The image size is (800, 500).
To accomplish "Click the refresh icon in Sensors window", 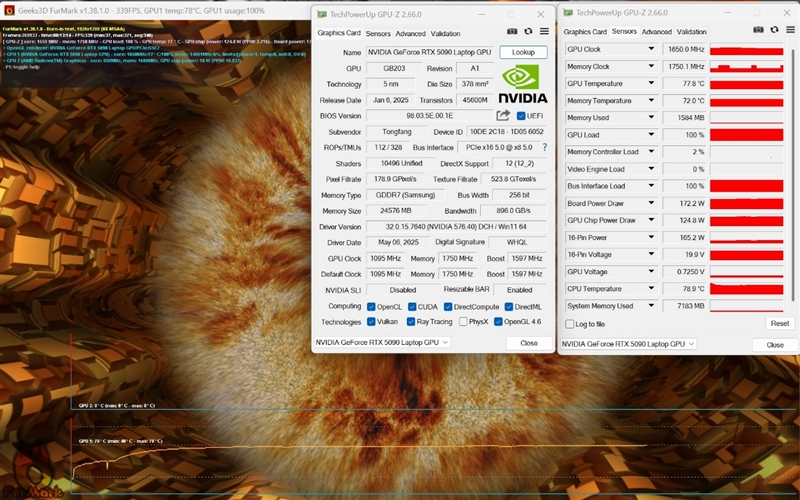I will click(775, 31).
